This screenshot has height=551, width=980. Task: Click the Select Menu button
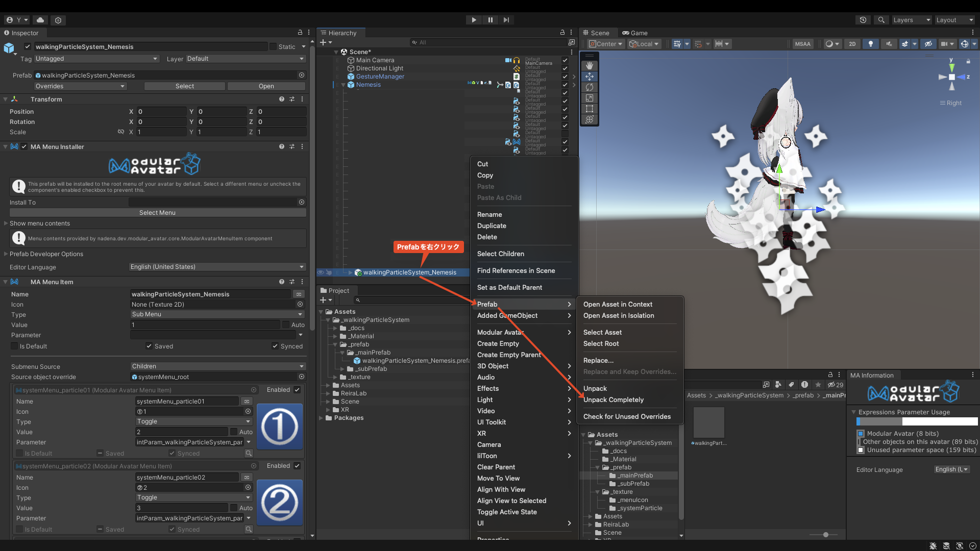(157, 213)
